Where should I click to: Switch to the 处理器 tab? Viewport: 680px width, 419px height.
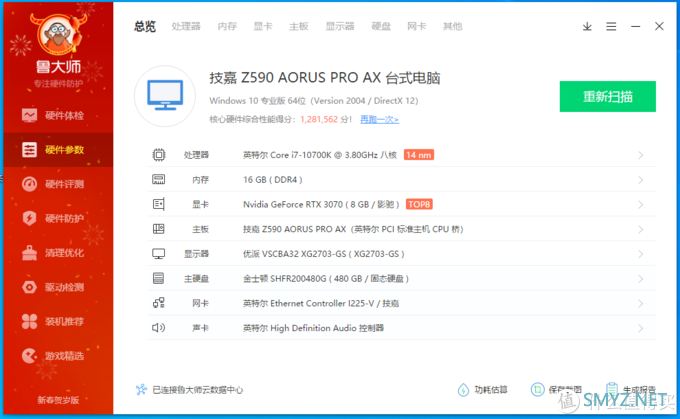click(x=186, y=26)
